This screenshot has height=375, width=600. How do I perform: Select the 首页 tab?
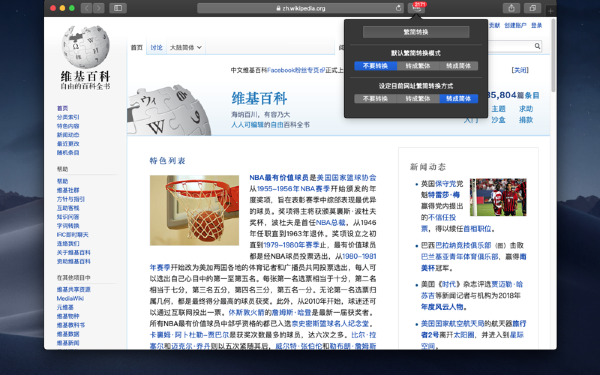(x=137, y=47)
